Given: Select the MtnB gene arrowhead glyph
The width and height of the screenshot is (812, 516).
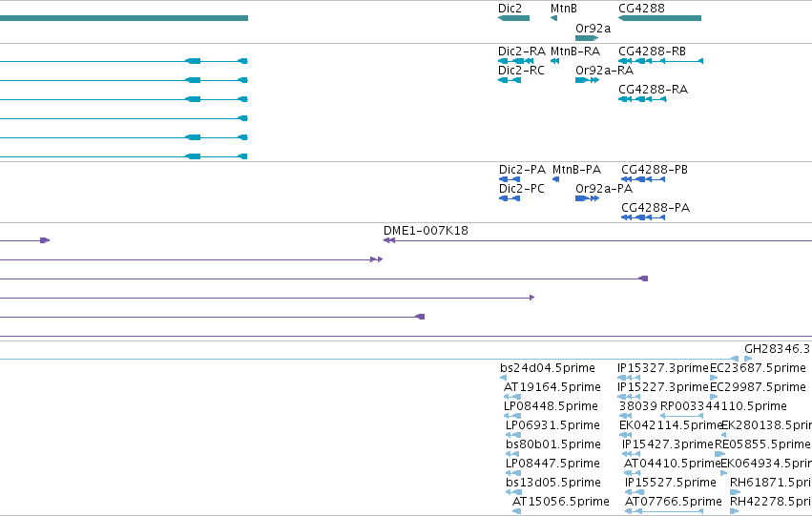Looking at the screenshot, I should tap(553, 18).
